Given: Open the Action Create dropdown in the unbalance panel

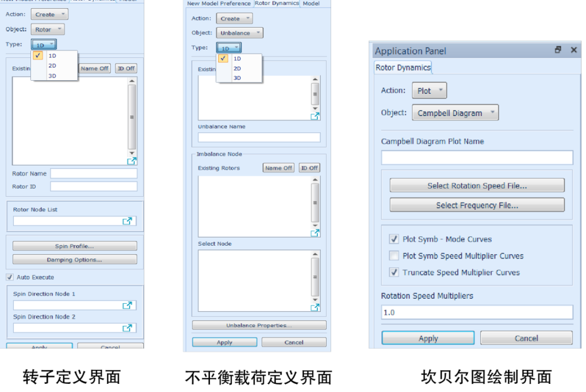Looking at the screenshot, I should (234, 18).
